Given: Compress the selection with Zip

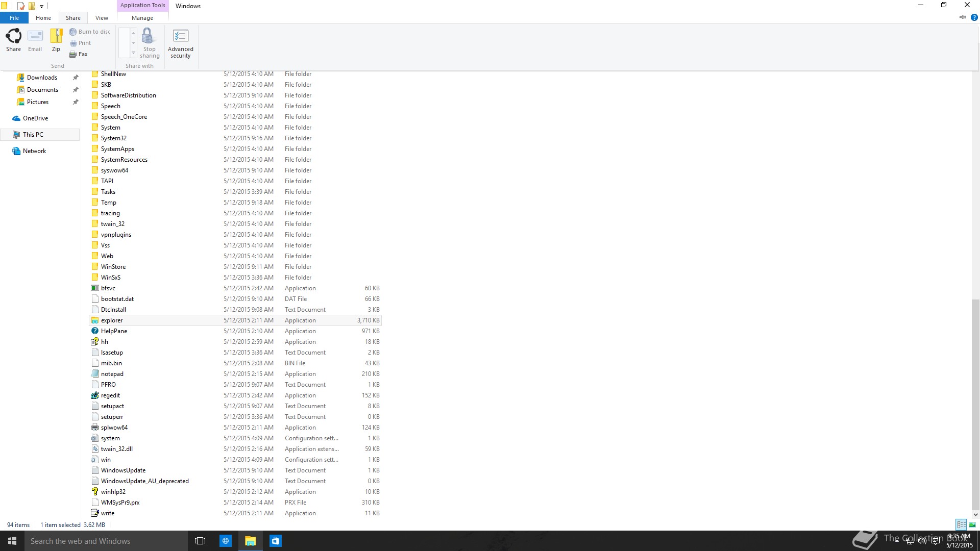Looking at the screenshot, I should tap(56, 40).
